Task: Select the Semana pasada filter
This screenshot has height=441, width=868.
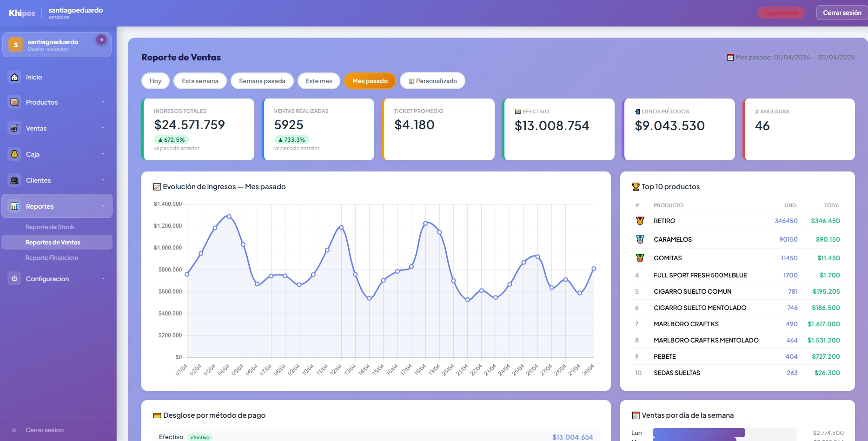Action: [x=262, y=81]
